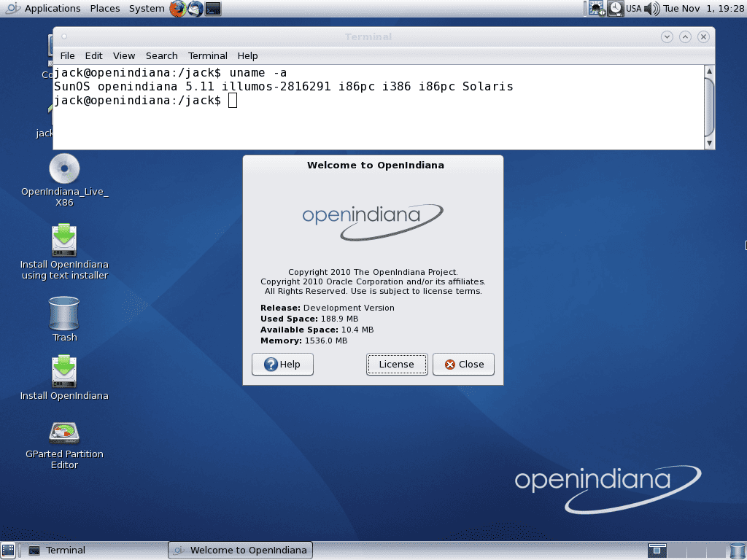Close the Welcome to OpenIndiana dialog
Viewport: 747px width, 560px height.
(x=463, y=365)
